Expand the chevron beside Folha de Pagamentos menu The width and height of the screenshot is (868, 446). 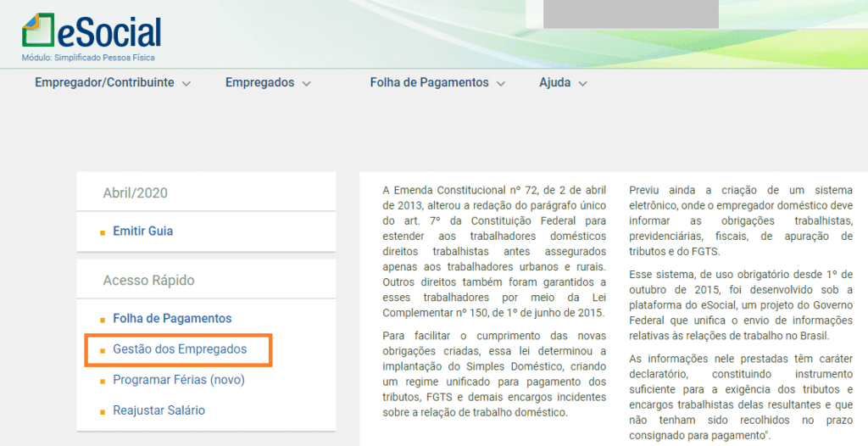point(501,84)
